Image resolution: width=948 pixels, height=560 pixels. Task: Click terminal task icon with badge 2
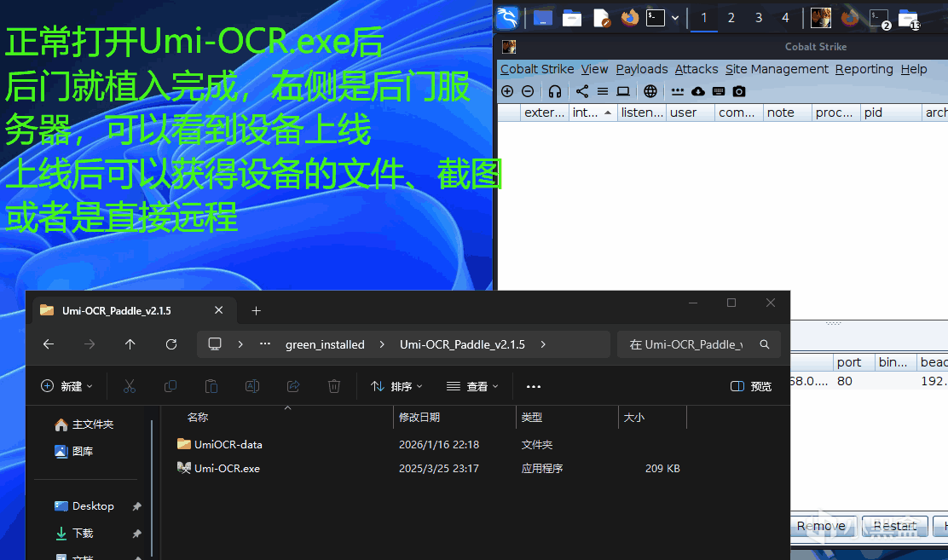[x=879, y=19]
